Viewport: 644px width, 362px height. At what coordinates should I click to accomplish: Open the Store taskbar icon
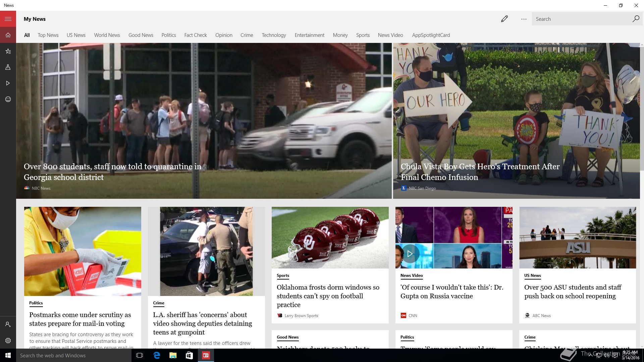(189, 355)
